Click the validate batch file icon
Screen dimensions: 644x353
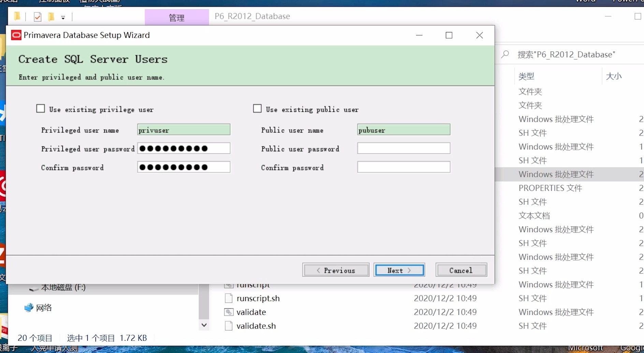click(x=229, y=312)
